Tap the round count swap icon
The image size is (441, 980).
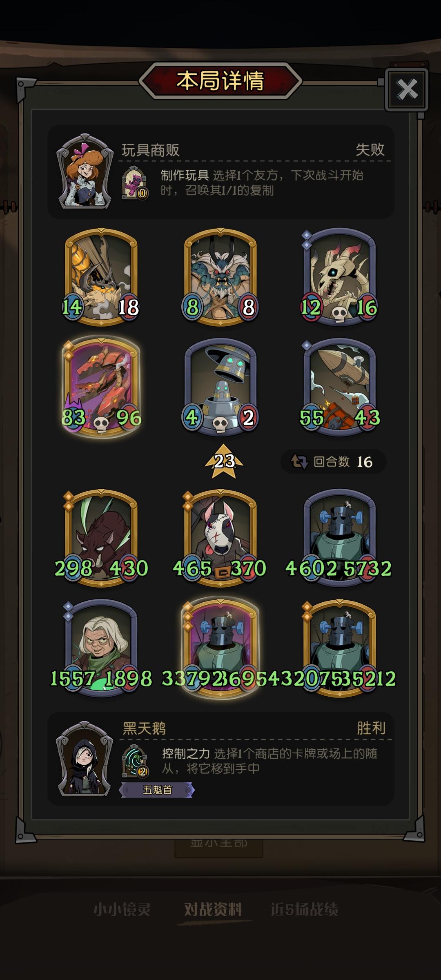pyautogui.click(x=299, y=461)
